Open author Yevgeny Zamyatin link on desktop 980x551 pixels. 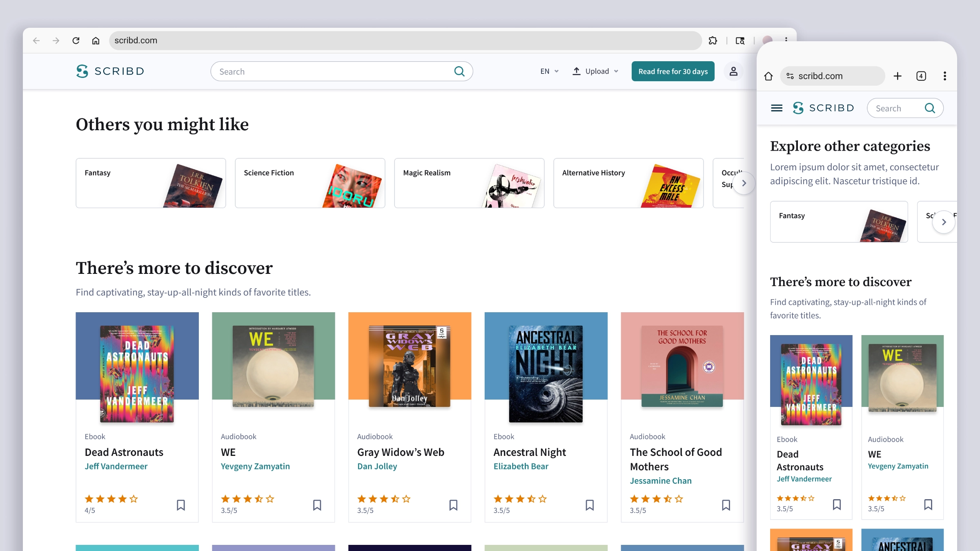pyautogui.click(x=255, y=466)
